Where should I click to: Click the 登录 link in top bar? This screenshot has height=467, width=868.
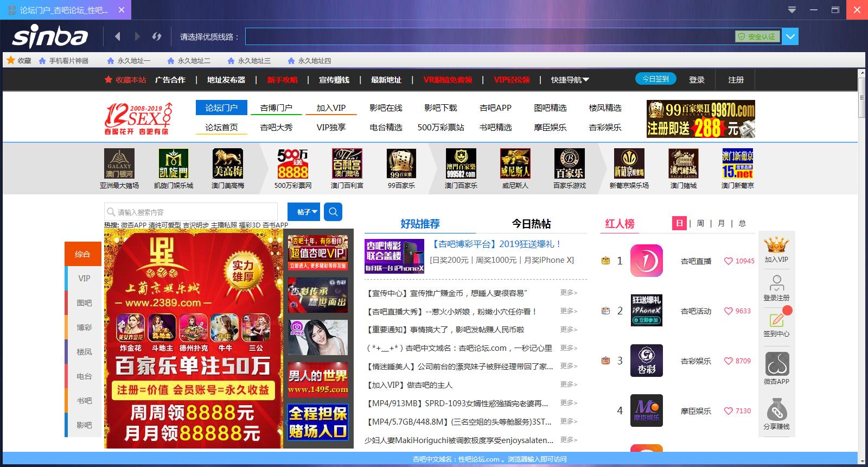click(697, 80)
